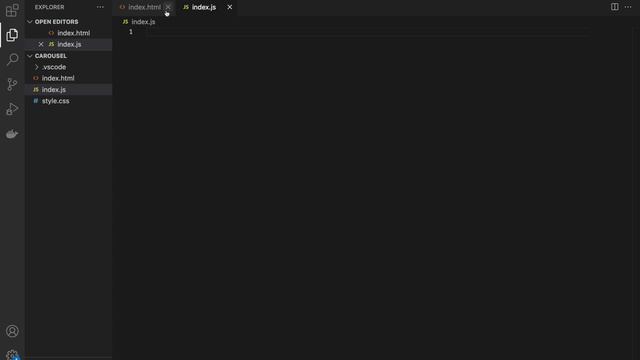640x360 pixels.
Task: Close index.js in Open Editors list
Action: [41, 44]
